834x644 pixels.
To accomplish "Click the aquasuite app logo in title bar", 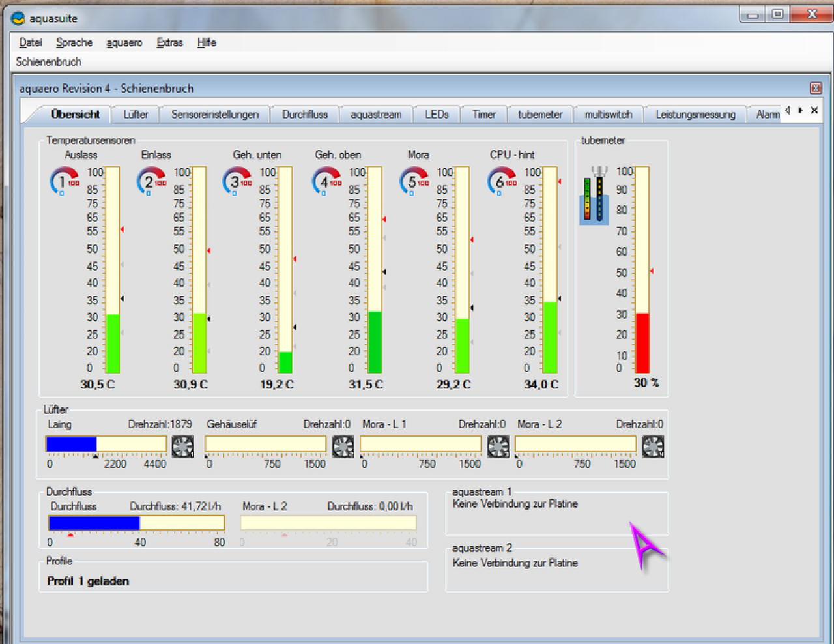I will pyautogui.click(x=18, y=18).
